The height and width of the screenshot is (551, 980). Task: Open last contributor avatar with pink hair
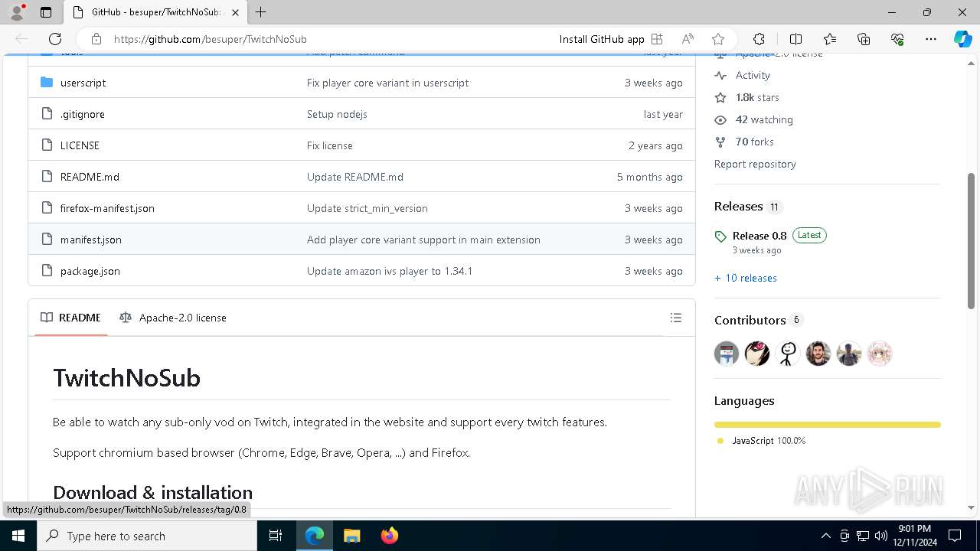pyautogui.click(x=880, y=354)
